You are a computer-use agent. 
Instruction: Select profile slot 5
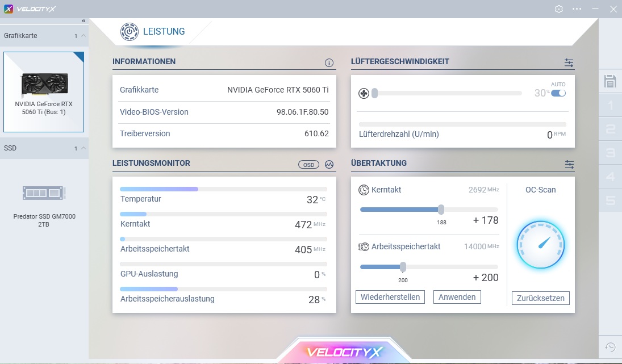(x=610, y=200)
